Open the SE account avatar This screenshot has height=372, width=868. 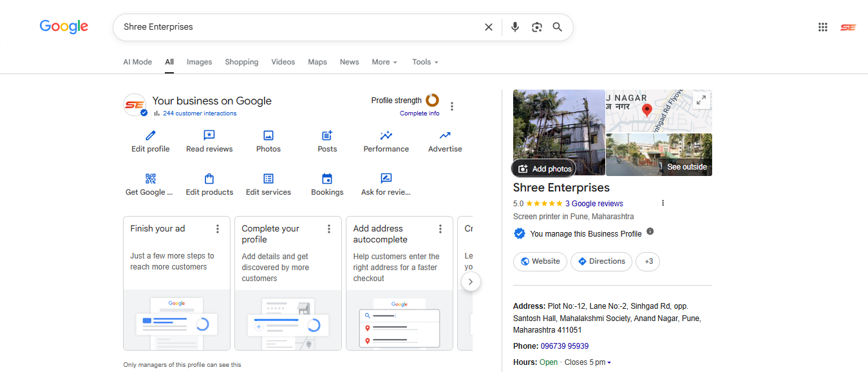coord(848,27)
